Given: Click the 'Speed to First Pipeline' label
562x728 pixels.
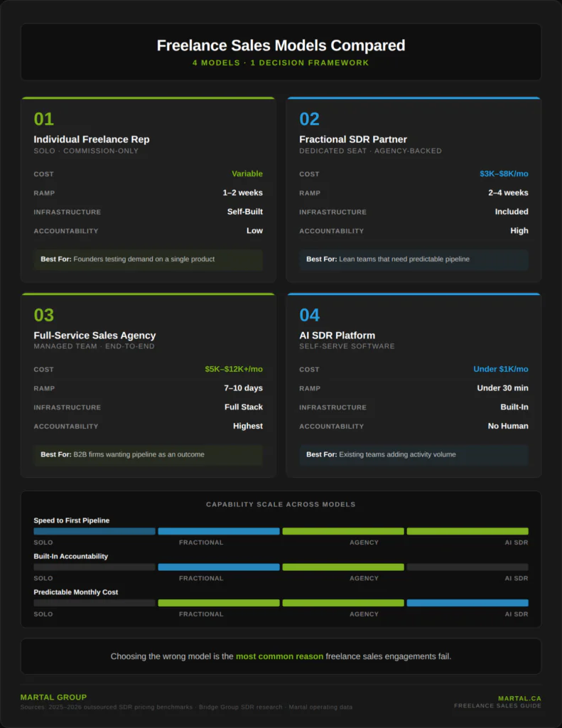Looking at the screenshot, I should point(72,520).
